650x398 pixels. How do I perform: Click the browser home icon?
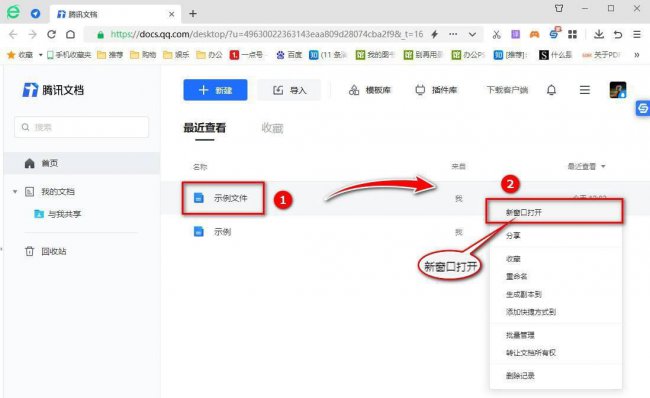tap(70, 34)
